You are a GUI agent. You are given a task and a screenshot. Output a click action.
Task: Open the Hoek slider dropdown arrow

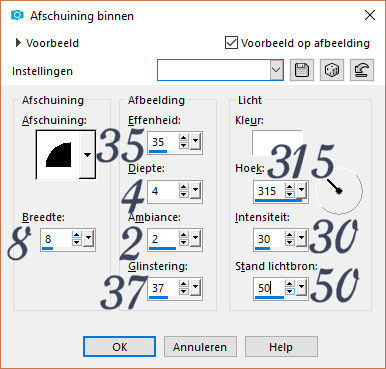pos(302,190)
